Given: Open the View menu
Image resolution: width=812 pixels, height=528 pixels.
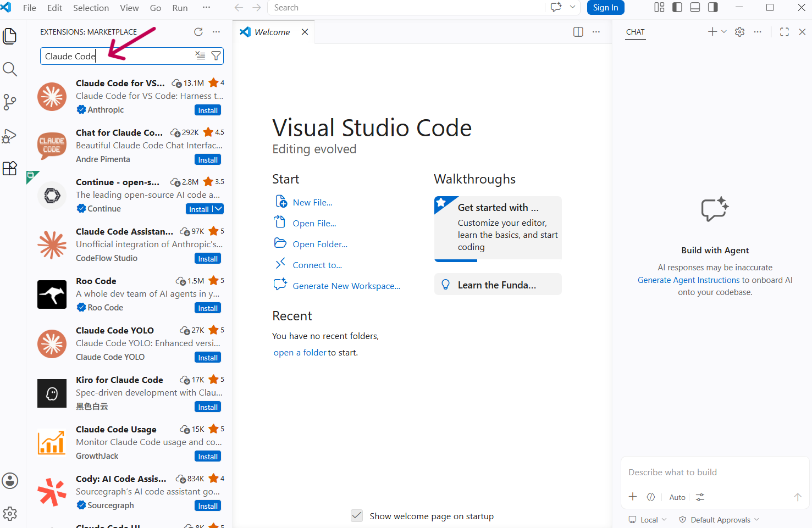Looking at the screenshot, I should [129, 8].
